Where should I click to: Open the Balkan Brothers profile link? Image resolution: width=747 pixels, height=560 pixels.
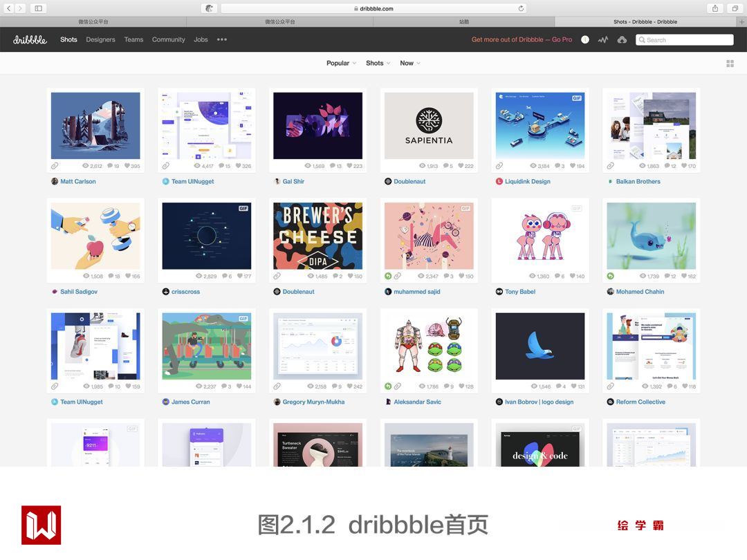coord(638,181)
